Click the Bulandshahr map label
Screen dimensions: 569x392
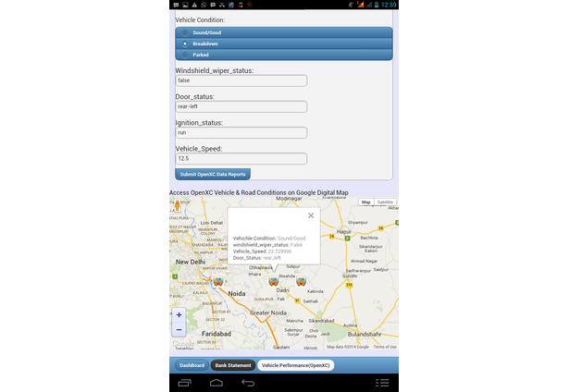tap(365, 334)
